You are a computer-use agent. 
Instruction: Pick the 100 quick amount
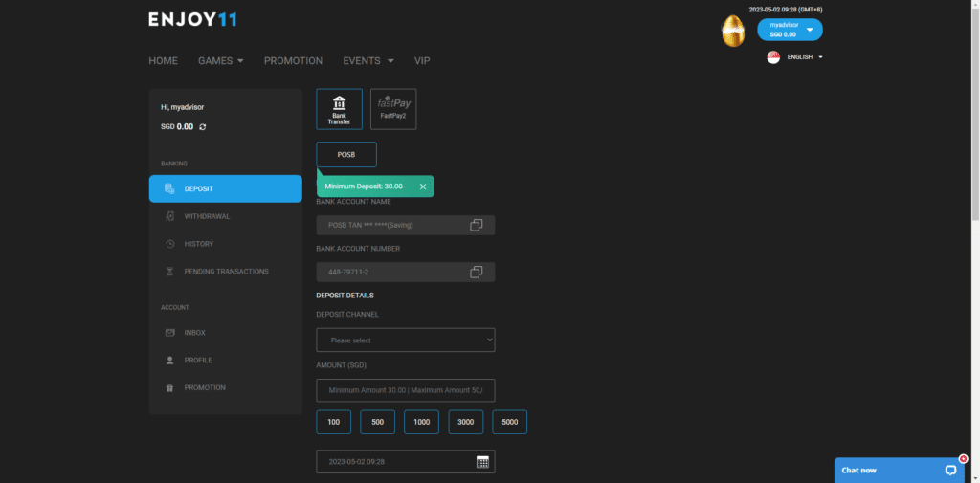coord(334,422)
